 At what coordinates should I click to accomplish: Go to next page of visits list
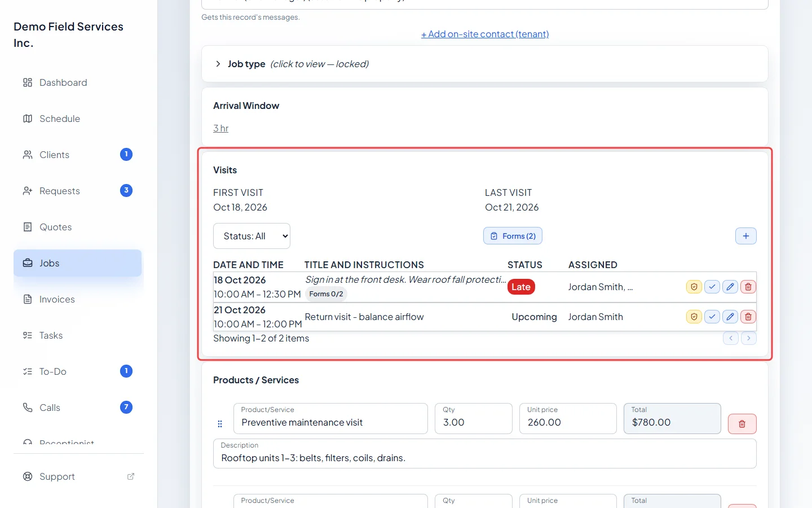tap(749, 338)
